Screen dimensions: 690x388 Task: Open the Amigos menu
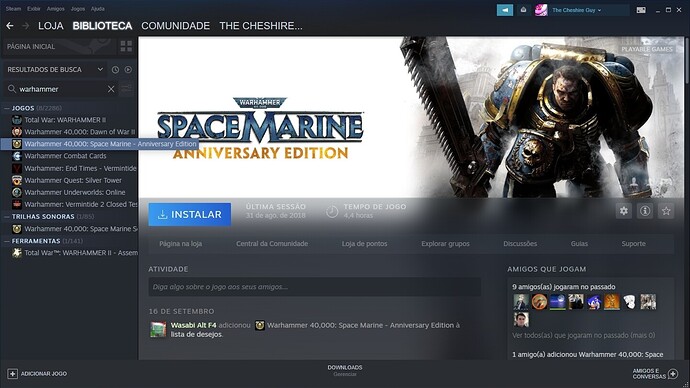click(55, 9)
